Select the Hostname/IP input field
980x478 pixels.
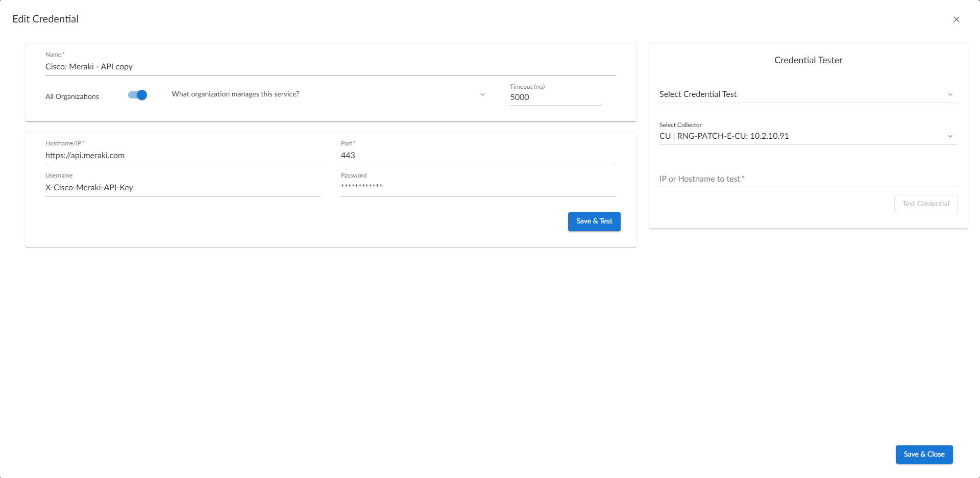point(182,156)
